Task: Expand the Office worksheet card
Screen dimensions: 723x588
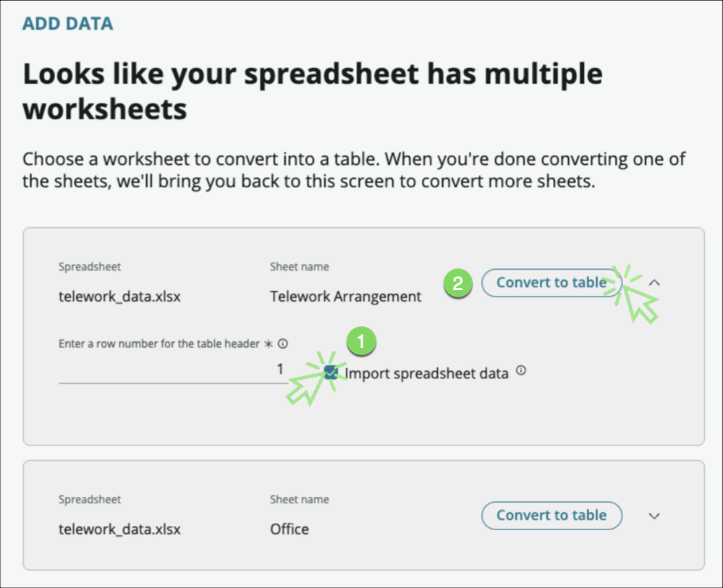Action: (654, 516)
